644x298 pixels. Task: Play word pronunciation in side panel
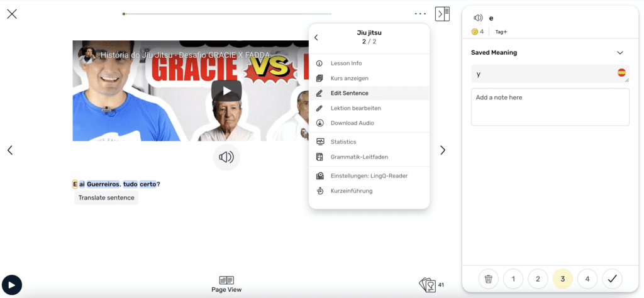(x=478, y=18)
